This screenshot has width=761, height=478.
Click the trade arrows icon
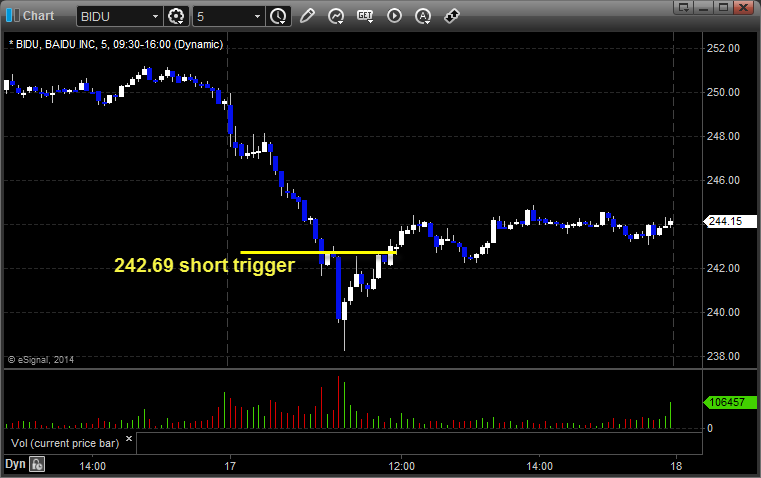pos(452,16)
